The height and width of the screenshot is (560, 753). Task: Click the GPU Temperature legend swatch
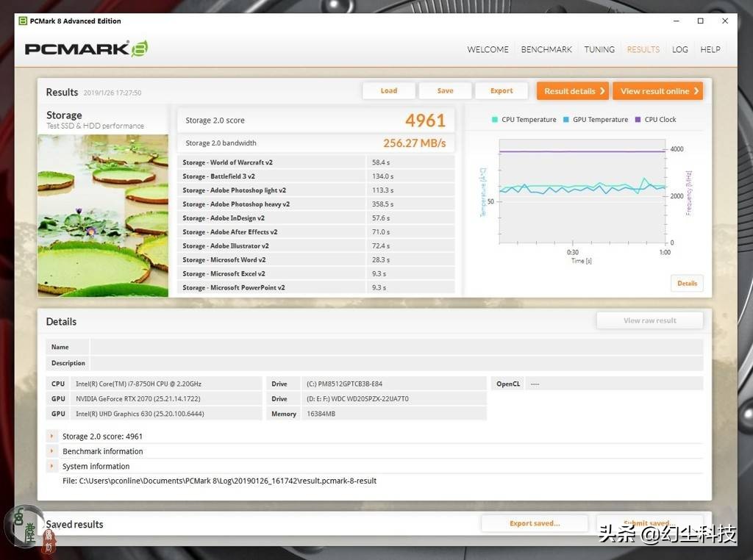tap(565, 120)
